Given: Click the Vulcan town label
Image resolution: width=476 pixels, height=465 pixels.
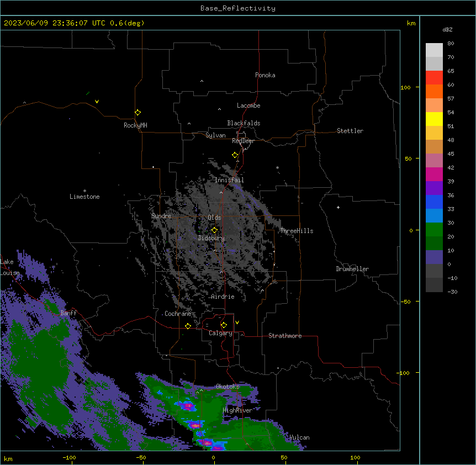Looking at the screenshot, I should tap(299, 437).
